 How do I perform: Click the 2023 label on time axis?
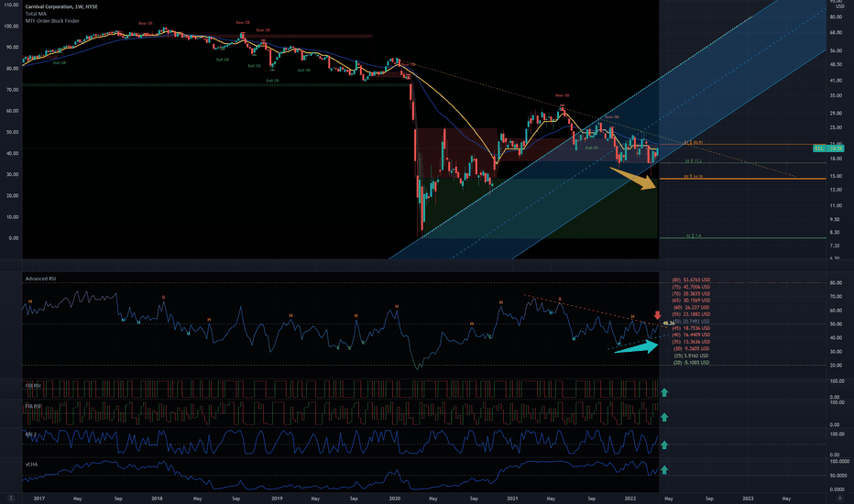(x=749, y=499)
